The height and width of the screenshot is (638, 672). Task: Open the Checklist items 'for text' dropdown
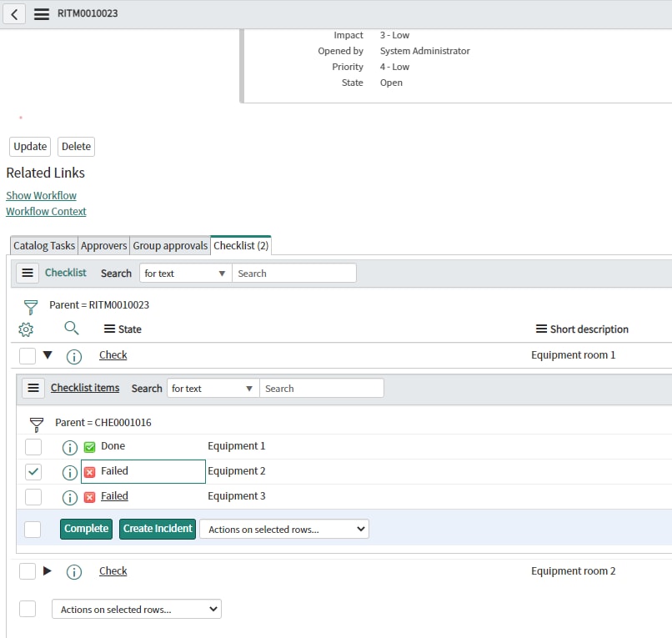point(213,388)
